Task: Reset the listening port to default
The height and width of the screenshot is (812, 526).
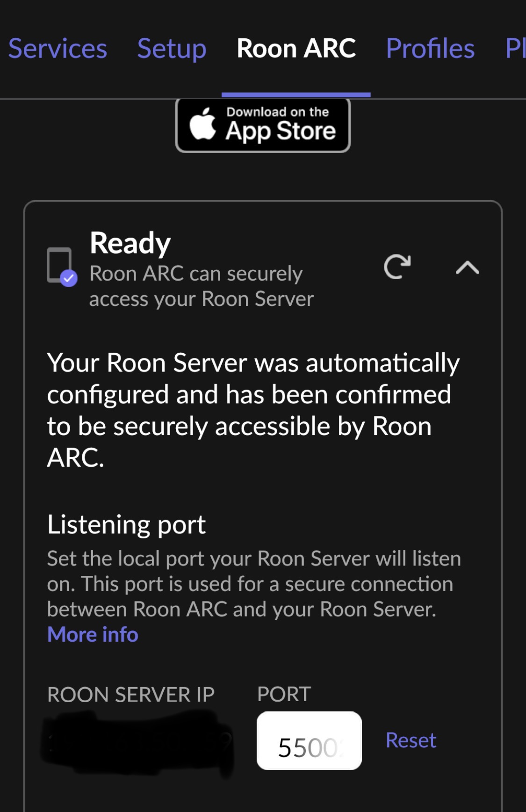Action: tap(411, 740)
